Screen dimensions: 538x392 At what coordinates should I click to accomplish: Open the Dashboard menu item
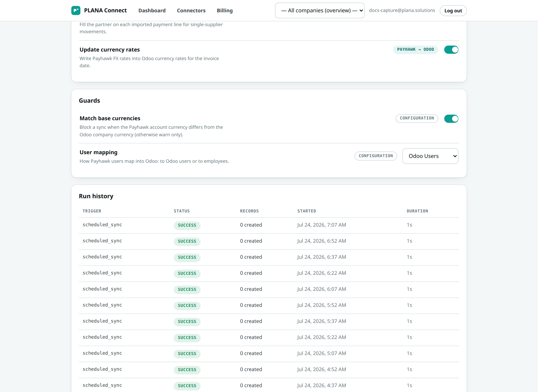pyautogui.click(x=152, y=10)
